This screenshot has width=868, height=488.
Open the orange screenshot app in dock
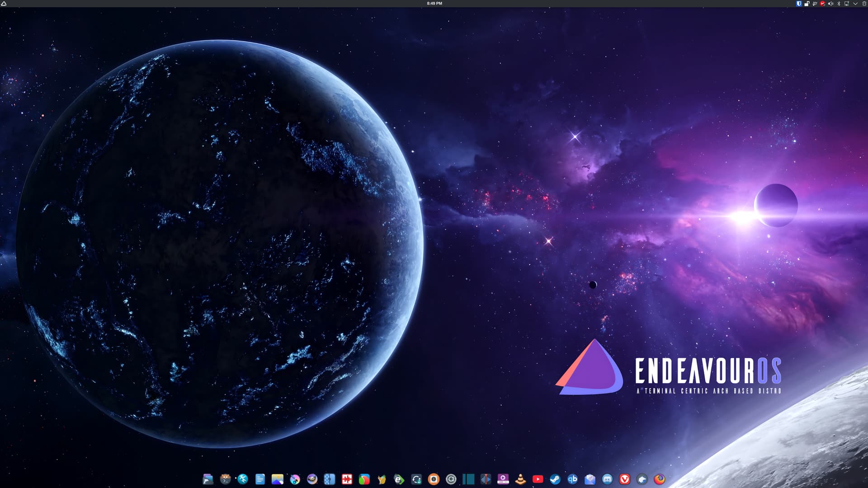point(434,479)
